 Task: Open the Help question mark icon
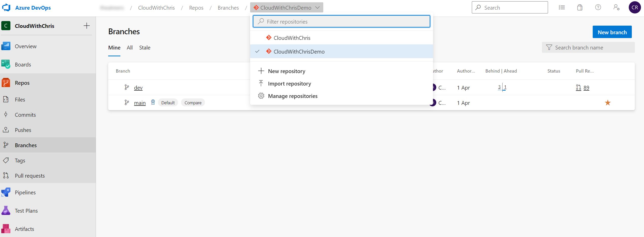pyautogui.click(x=598, y=7)
